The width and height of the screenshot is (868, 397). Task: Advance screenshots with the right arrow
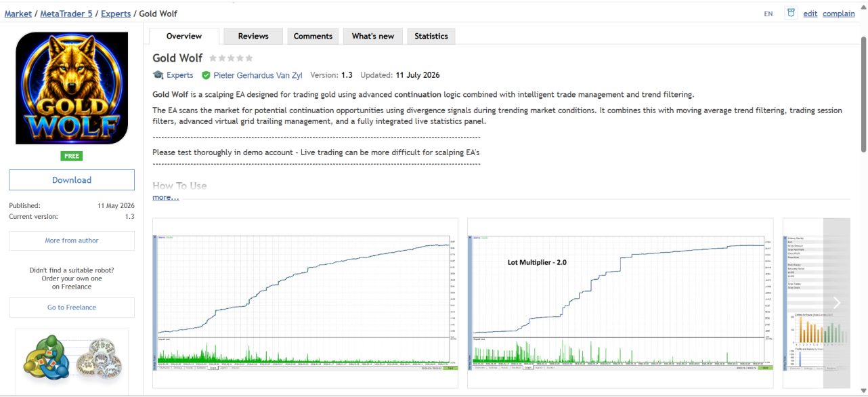[836, 303]
